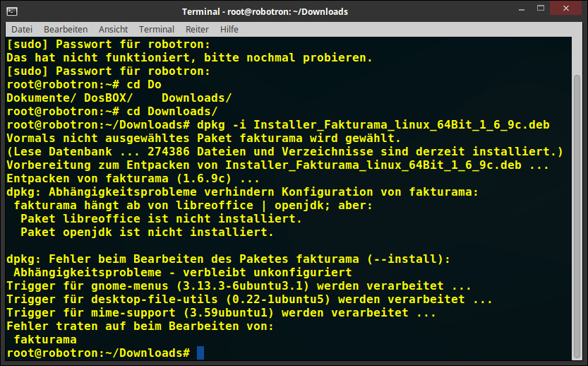
Task: Open the Bearbeiten menu
Action: point(66,29)
